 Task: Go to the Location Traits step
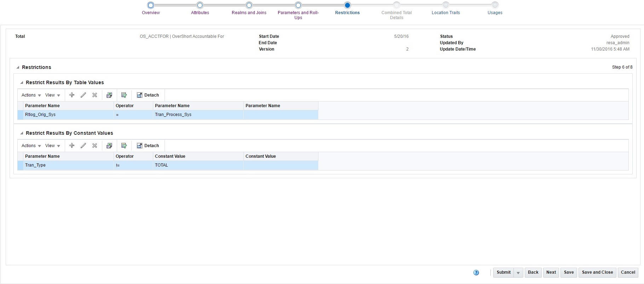(x=446, y=13)
